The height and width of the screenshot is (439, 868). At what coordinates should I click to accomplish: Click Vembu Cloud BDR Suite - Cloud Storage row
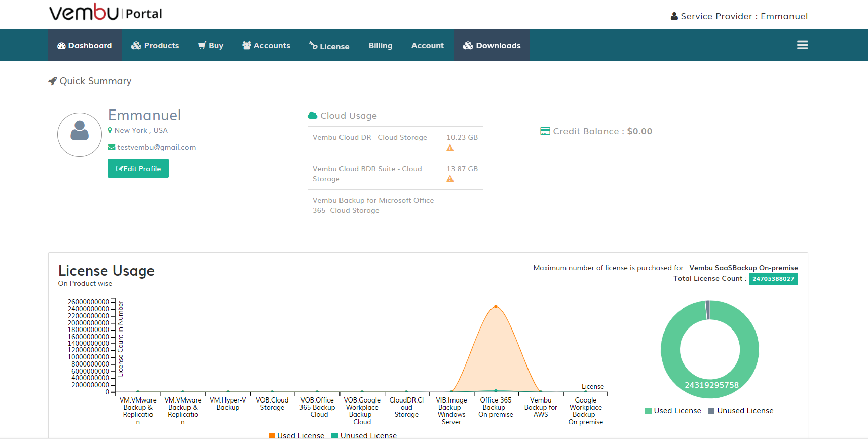(x=395, y=174)
